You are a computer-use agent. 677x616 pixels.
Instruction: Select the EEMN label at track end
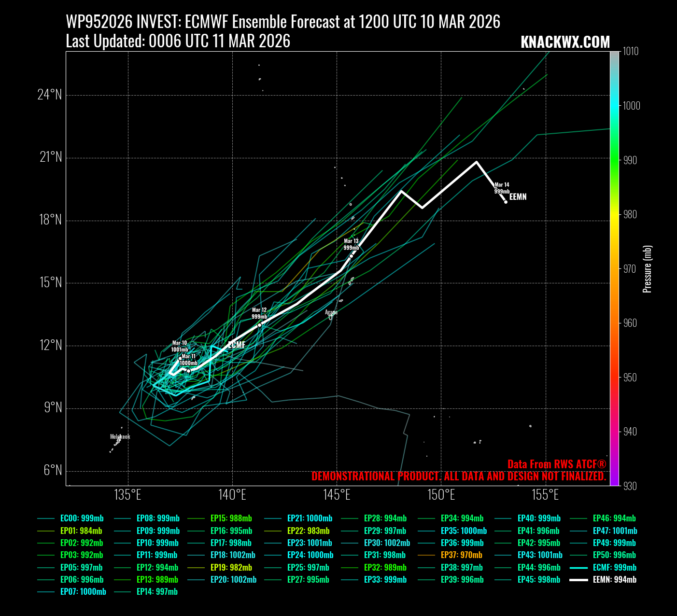tap(518, 197)
